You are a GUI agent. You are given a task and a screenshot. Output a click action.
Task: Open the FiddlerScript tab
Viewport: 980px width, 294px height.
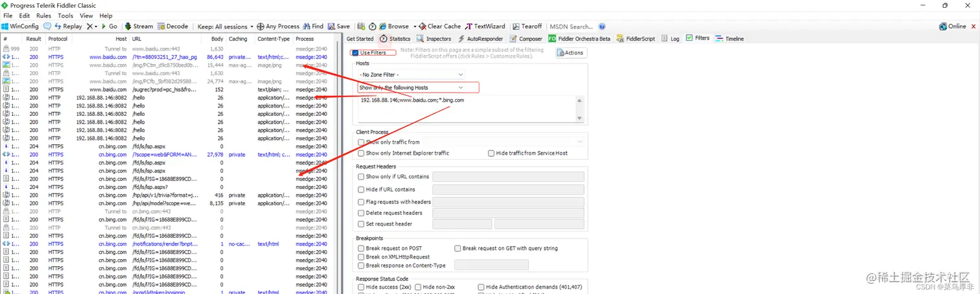pos(636,39)
